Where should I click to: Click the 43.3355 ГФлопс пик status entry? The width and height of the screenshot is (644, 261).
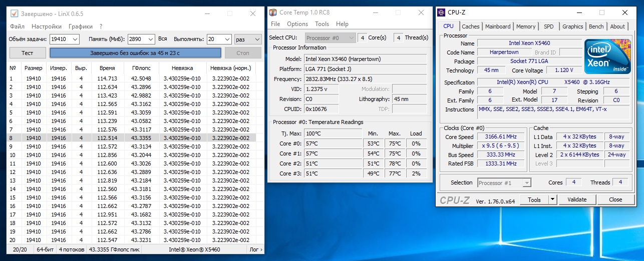(x=115, y=249)
